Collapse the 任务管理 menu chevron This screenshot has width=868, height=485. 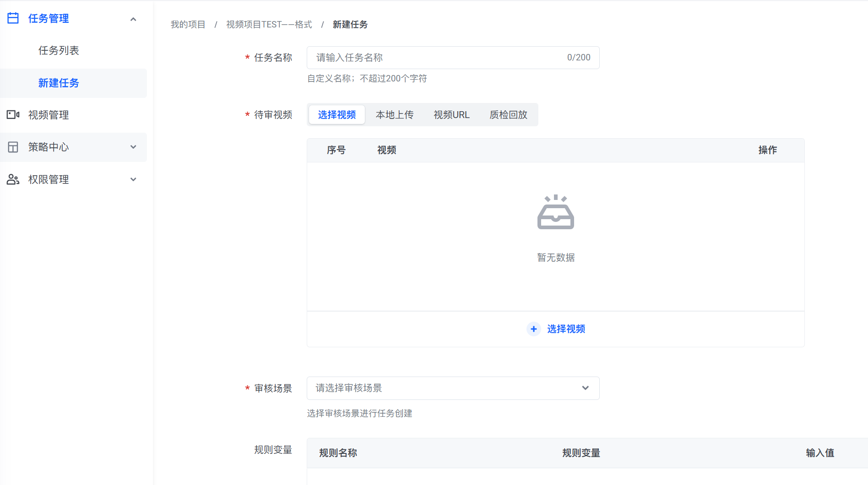click(x=133, y=19)
